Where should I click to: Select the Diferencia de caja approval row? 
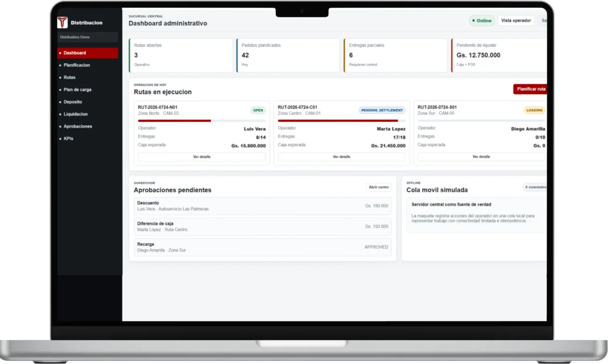tap(262, 227)
